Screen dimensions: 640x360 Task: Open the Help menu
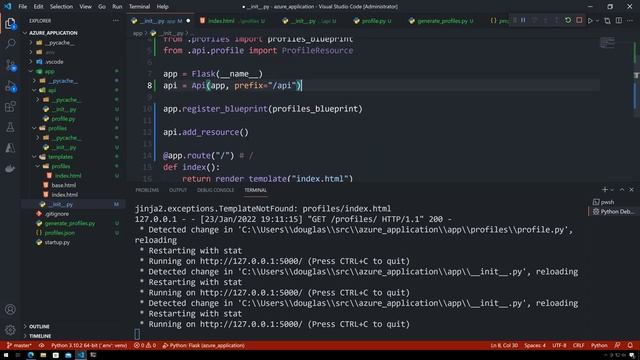tap(162, 7)
